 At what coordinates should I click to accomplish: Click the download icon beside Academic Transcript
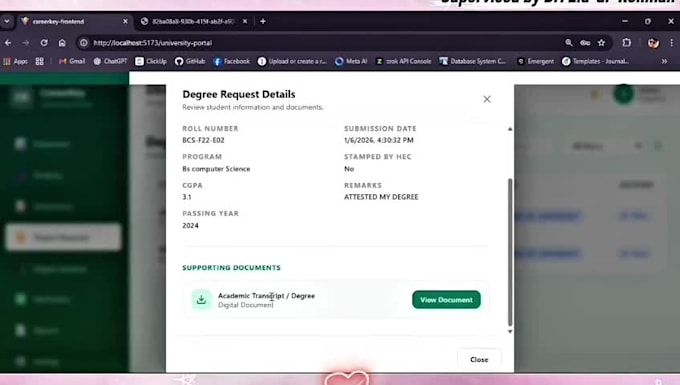tap(201, 300)
